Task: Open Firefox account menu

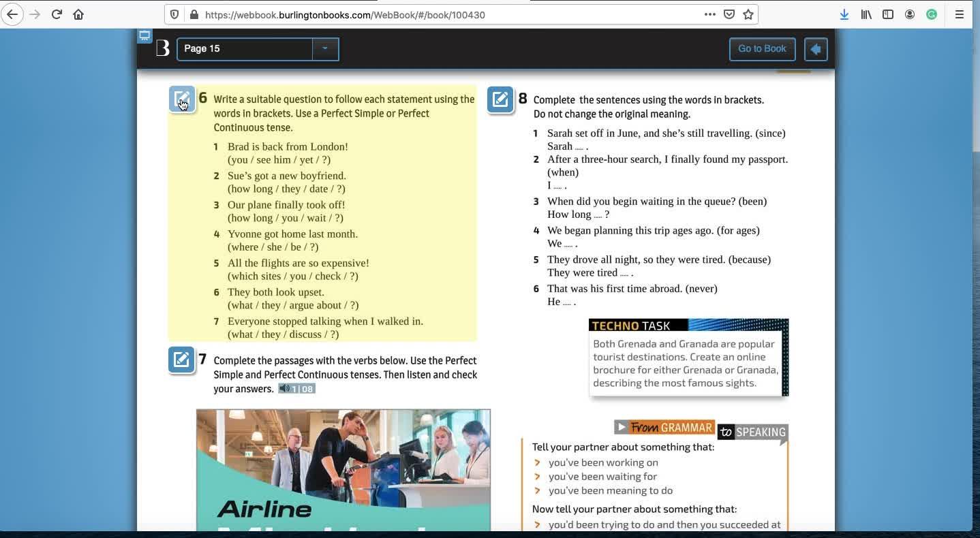Action: coord(909,14)
